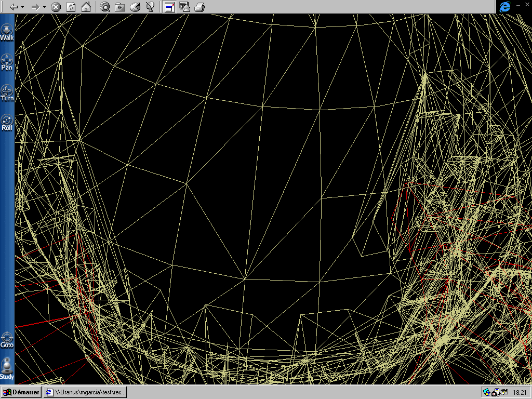The height and width of the screenshot is (399, 532).
Task: Print the page with the printer icon
Action: [199, 7]
